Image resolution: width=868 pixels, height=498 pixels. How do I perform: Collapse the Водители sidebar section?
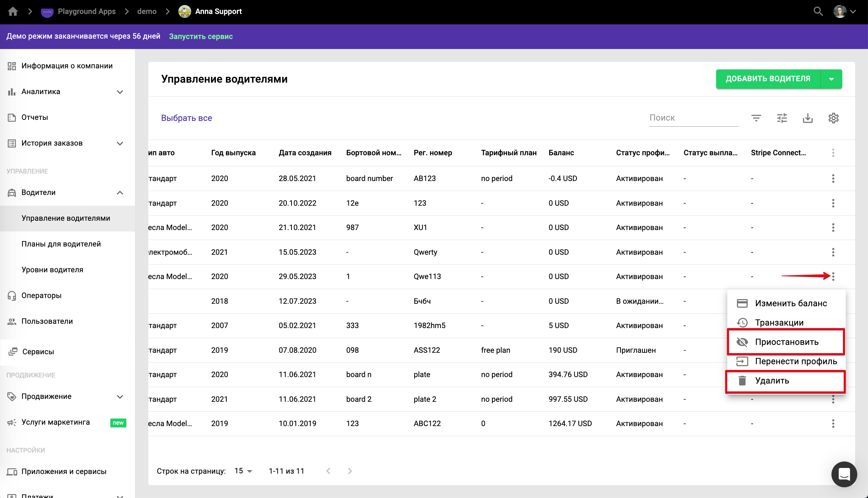click(120, 192)
